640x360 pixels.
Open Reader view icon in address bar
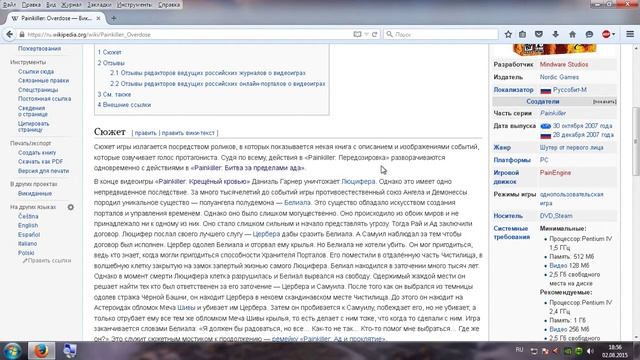coord(357,34)
